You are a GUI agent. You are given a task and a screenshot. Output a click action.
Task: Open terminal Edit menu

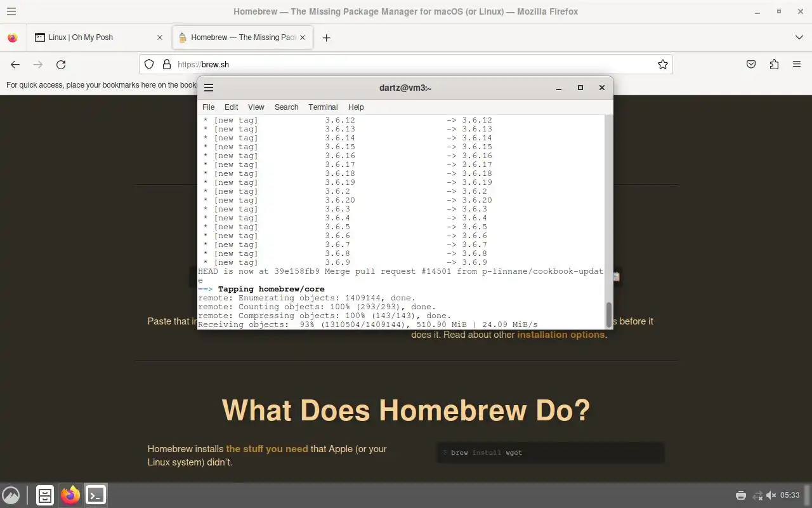coord(231,107)
